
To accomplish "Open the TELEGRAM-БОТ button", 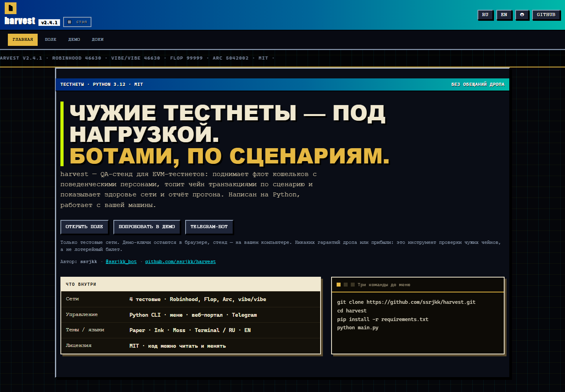I will tap(209, 227).
